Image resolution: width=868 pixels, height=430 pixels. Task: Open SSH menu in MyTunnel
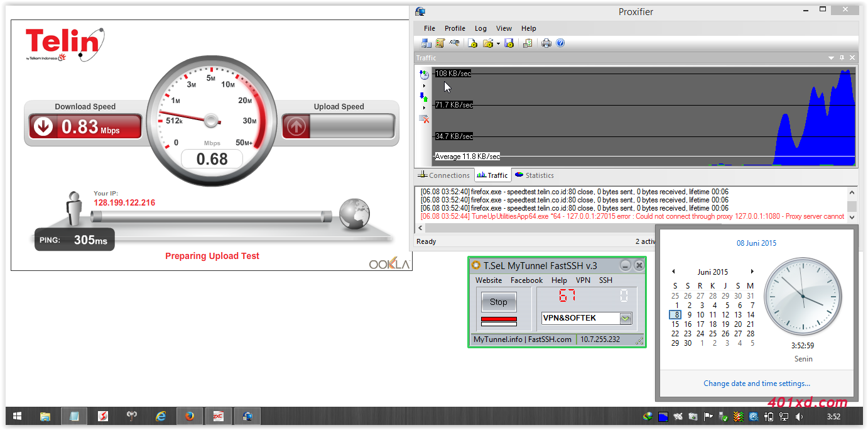[x=605, y=280]
